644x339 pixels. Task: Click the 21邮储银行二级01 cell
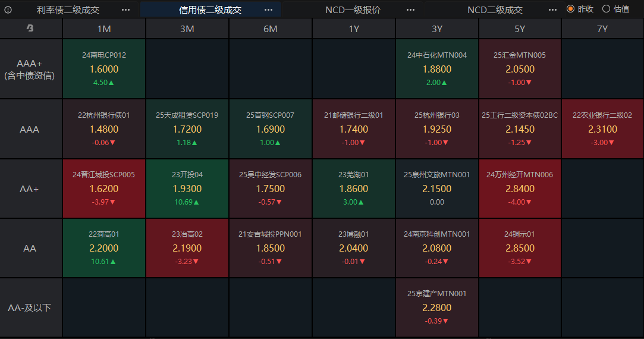click(354, 129)
